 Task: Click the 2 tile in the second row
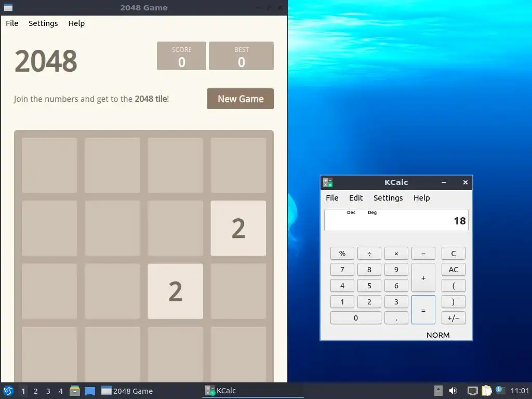point(238,228)
